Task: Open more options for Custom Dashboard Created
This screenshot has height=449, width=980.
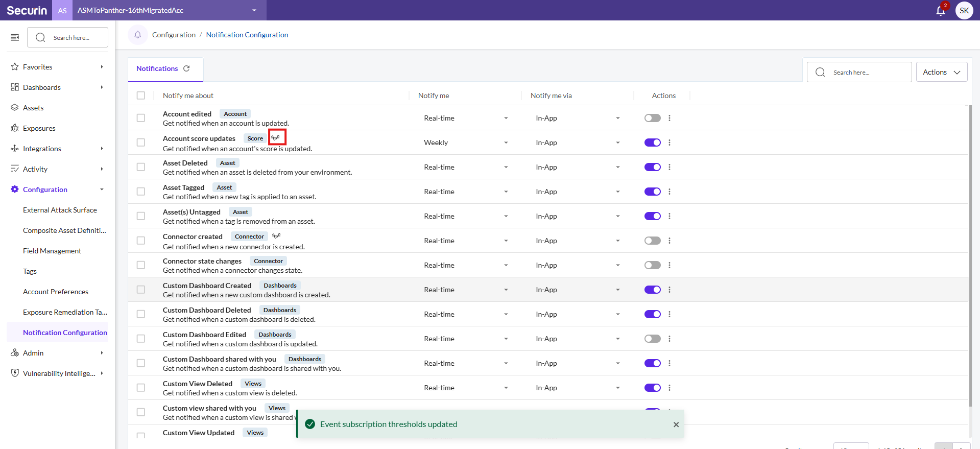Action: [x=669, y=290]
